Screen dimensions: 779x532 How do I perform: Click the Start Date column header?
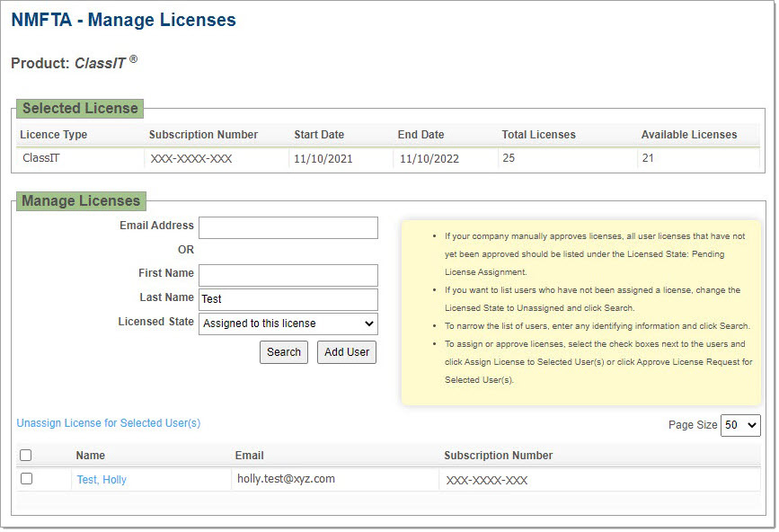[319, 135]
